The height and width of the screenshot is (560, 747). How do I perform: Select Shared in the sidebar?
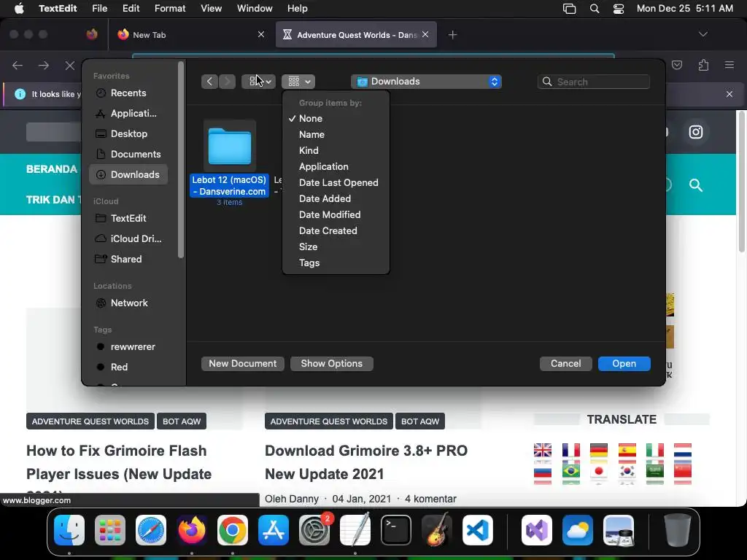point(128,259)
